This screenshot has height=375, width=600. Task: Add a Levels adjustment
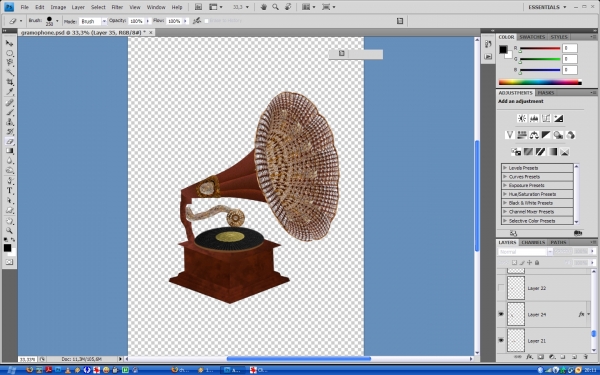tap(534, 119)
